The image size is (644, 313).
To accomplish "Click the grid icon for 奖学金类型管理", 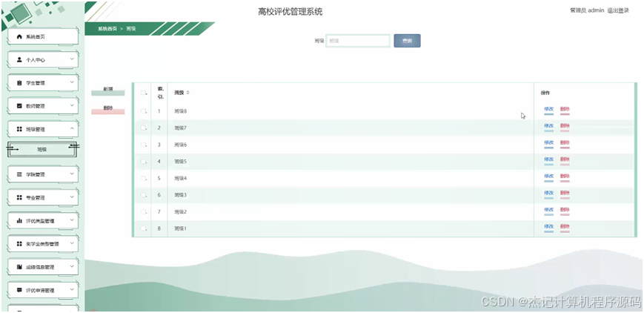I will [x=19, y=244].
